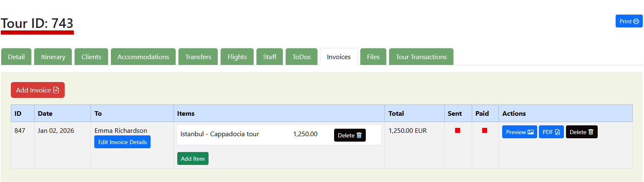
Task: Open the Files tab
Action: (x=373, y=57)
